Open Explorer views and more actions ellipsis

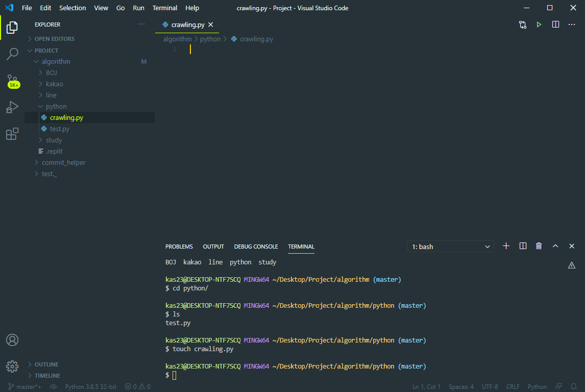[141, 24]
